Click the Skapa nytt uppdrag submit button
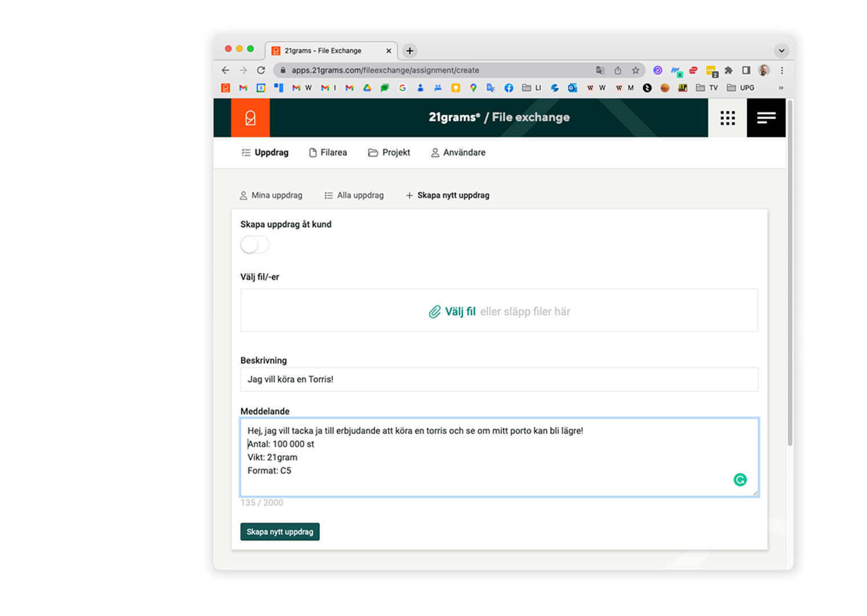Image resolution: width=867 pixels, height=616 pixels. point(279,532)
